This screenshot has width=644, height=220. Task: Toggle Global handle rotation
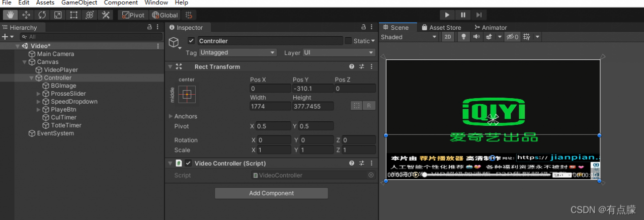(165, 15)
